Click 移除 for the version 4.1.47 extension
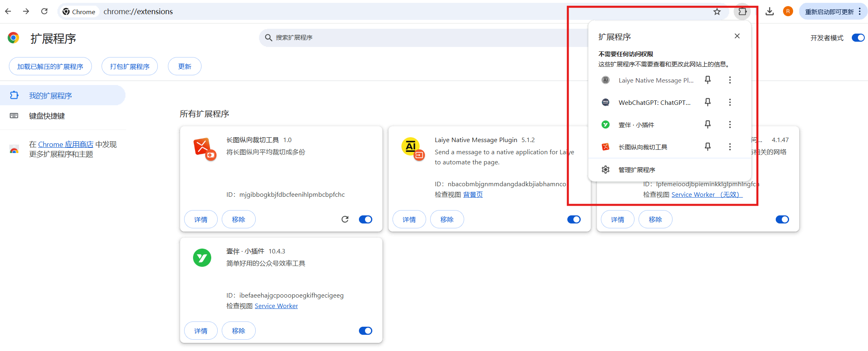Viewport: 868px width, 351px height. coord(656,219)
